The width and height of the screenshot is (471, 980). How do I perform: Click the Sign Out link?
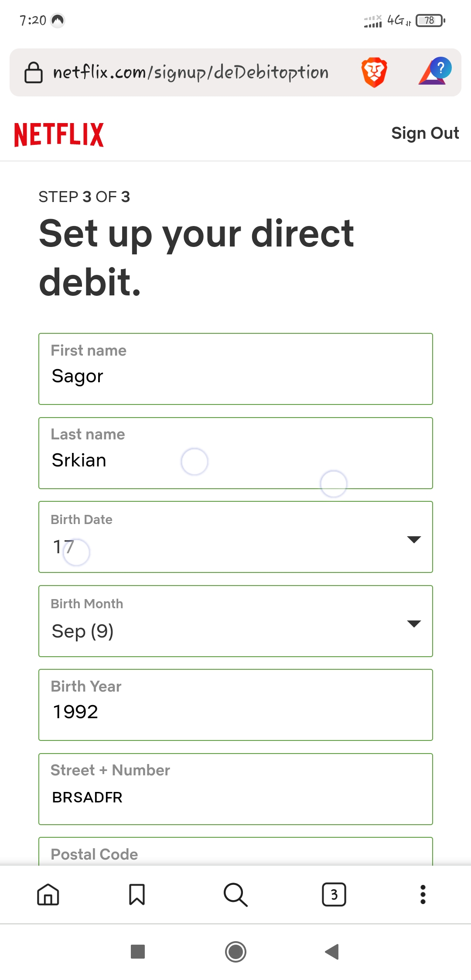425,133
